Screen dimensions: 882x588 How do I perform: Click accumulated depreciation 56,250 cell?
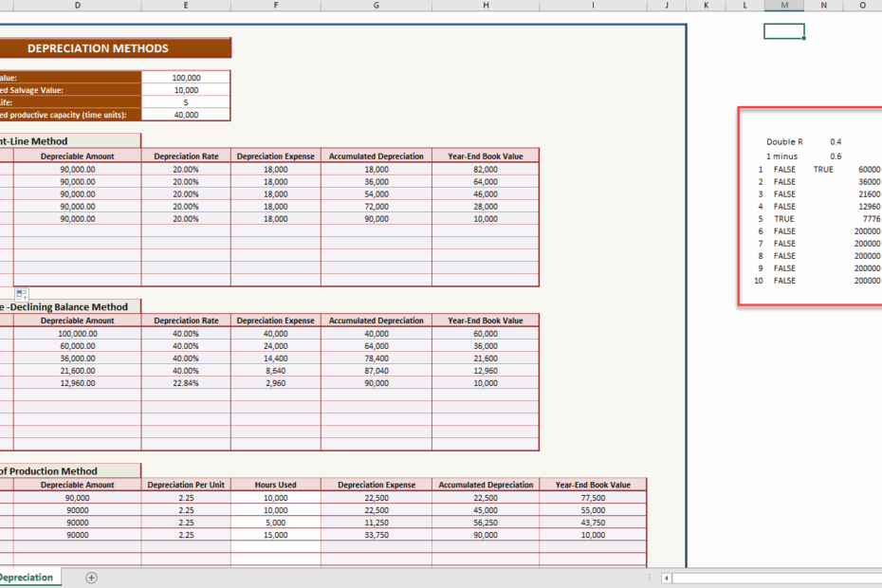[486, 523]
